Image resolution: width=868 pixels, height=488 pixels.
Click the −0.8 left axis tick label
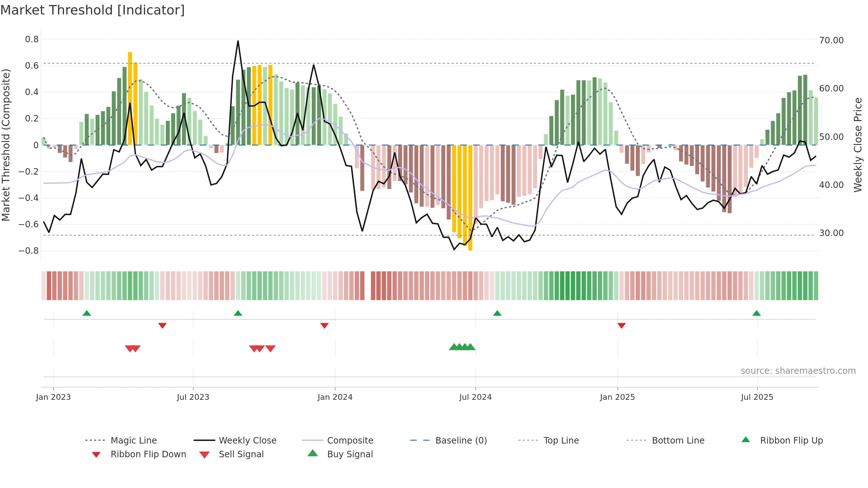tap(29, 251)
